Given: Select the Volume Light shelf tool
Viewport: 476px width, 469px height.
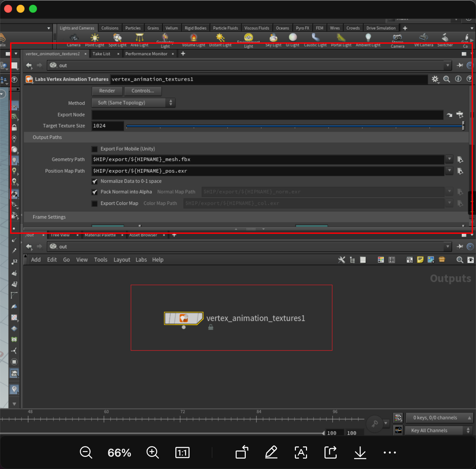Looking at the screenshot, I should (x=194, y=40).
